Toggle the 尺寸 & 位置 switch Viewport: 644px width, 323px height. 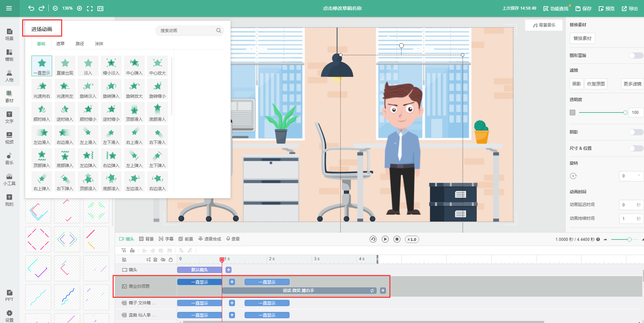pyautogui.click(x=636, y=148)
